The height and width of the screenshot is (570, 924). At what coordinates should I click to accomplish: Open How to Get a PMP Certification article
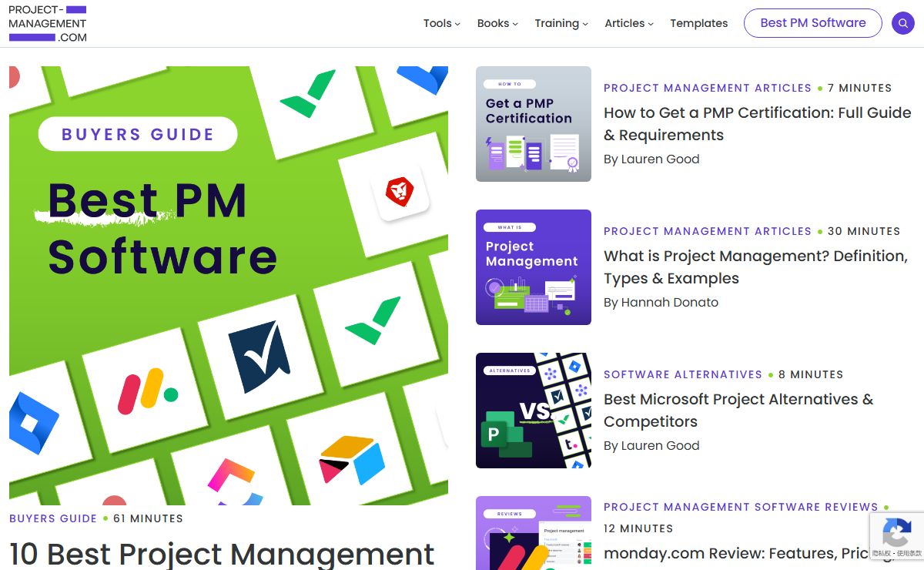pyautogui.click(x=757, y=123)
